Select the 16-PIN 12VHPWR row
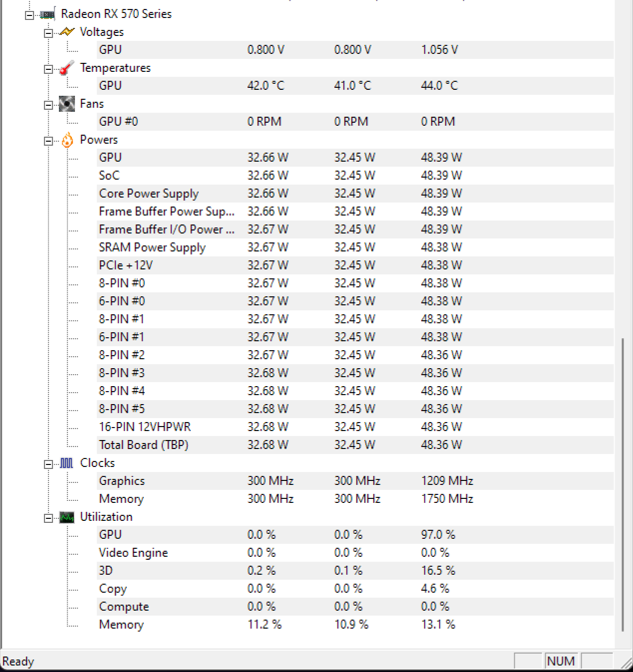Image resolution: width=633 pixels, height=672 pixels. click(355, 427)
